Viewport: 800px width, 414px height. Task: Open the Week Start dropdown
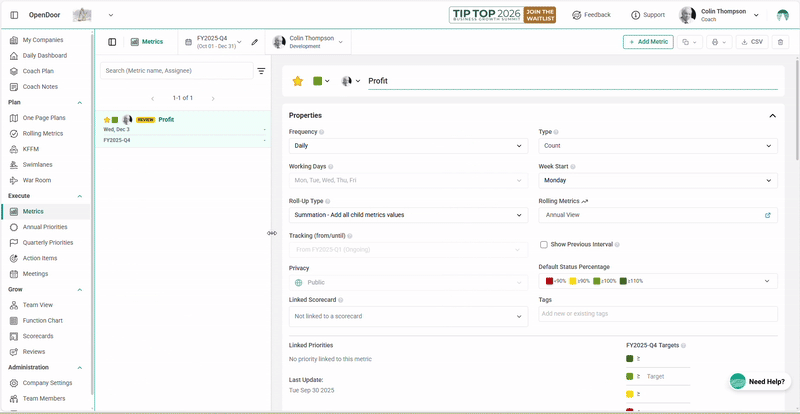657,181
